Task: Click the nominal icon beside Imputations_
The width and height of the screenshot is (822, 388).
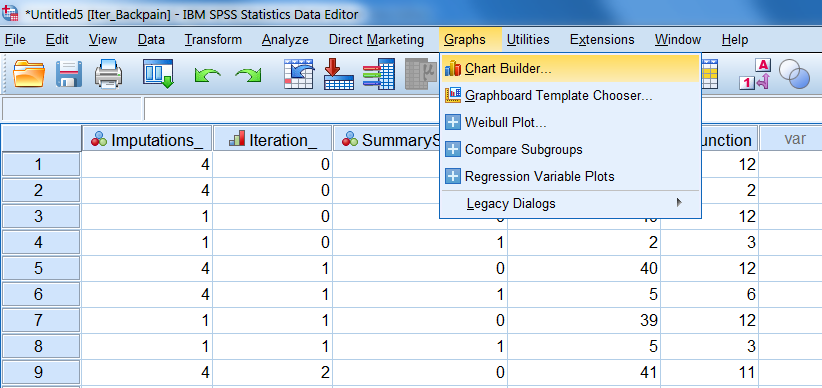Action: click(99, 139)
